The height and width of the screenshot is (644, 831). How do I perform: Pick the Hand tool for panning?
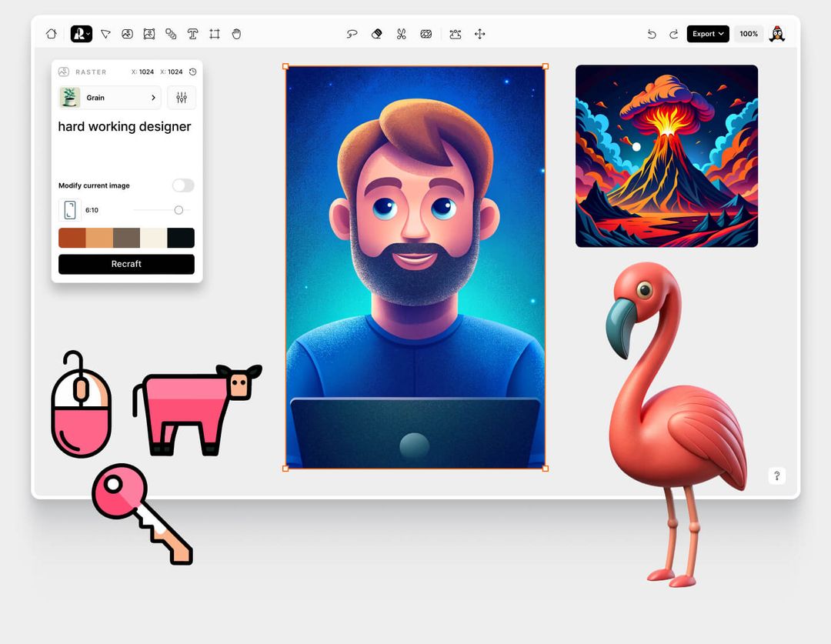pyautogui.click(x=236, y=34)
